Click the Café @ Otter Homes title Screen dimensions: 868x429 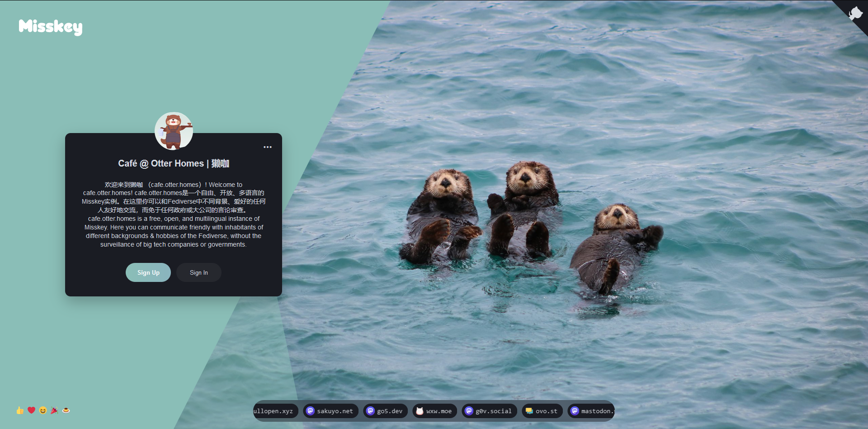(174, 163)
